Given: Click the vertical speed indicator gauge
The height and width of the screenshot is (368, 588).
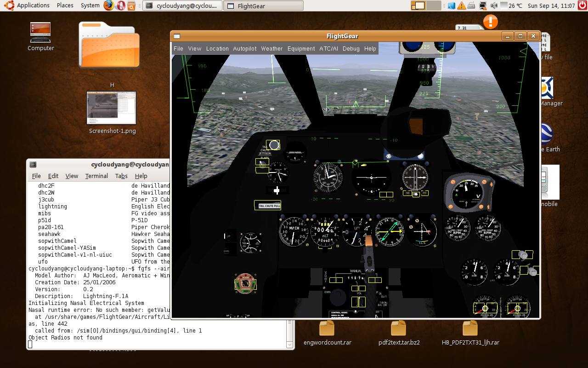Looking at the screenshot, I should coord(356,231).
